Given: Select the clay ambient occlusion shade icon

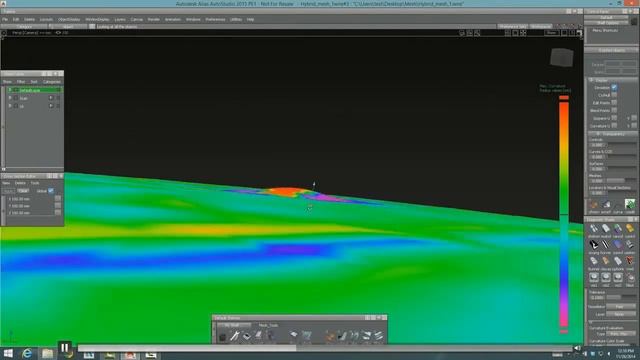Looking at the screenshot, I should [606, 262].
